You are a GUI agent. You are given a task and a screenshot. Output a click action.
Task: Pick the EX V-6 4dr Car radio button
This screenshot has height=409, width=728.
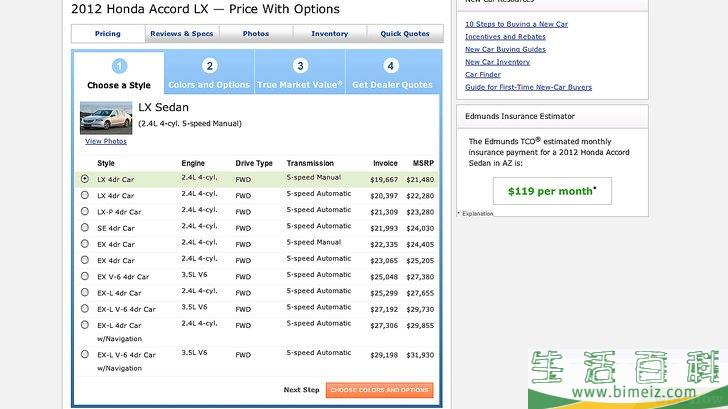(84, 276)
